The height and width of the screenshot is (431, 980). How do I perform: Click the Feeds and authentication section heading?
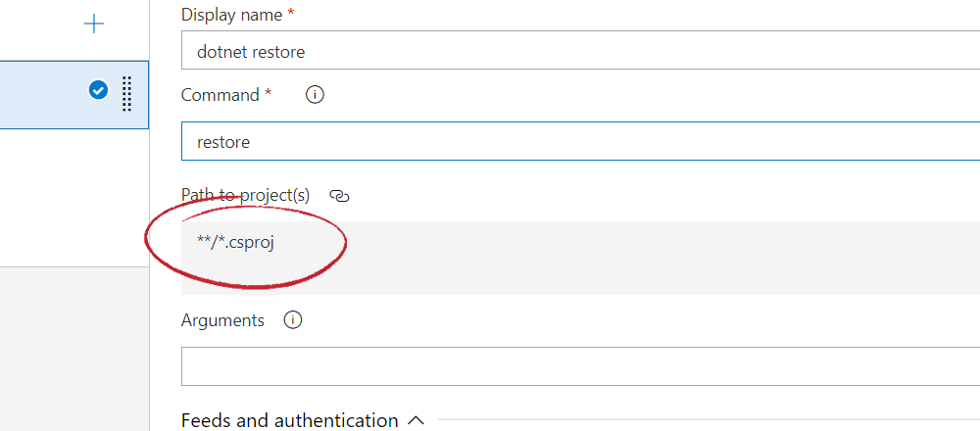coord(289,420)
